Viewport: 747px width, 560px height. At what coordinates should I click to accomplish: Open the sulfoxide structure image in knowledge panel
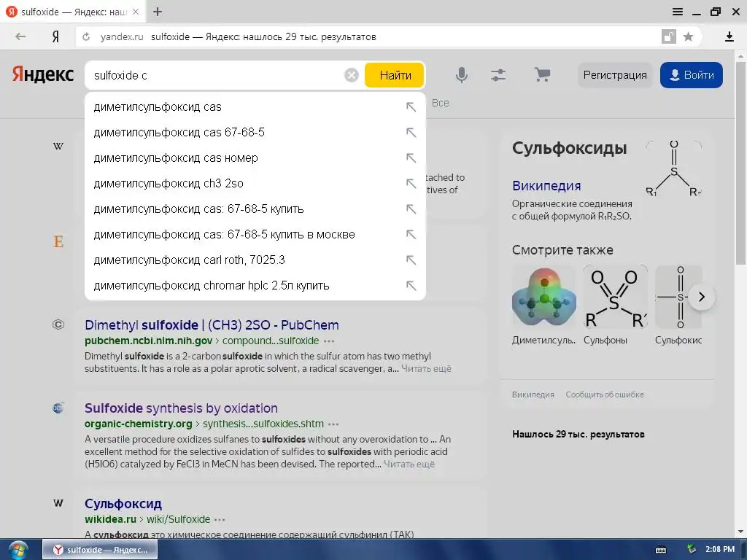pos(673,169)
